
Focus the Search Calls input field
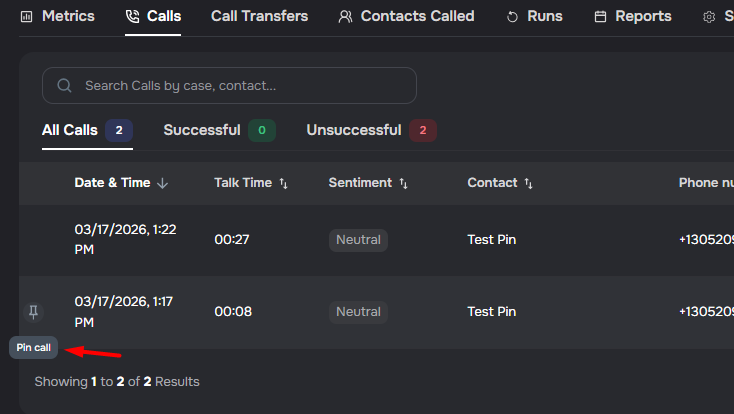click(x=240, y=86)
